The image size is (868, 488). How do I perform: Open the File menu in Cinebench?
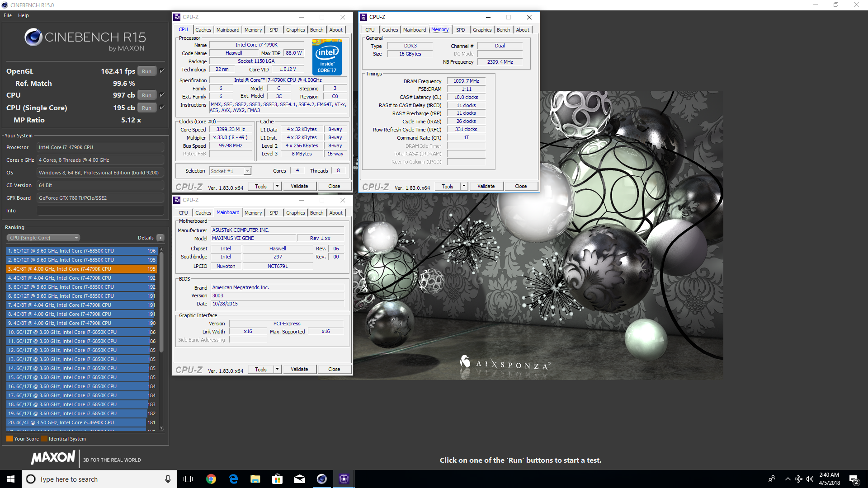click(8, 15)
